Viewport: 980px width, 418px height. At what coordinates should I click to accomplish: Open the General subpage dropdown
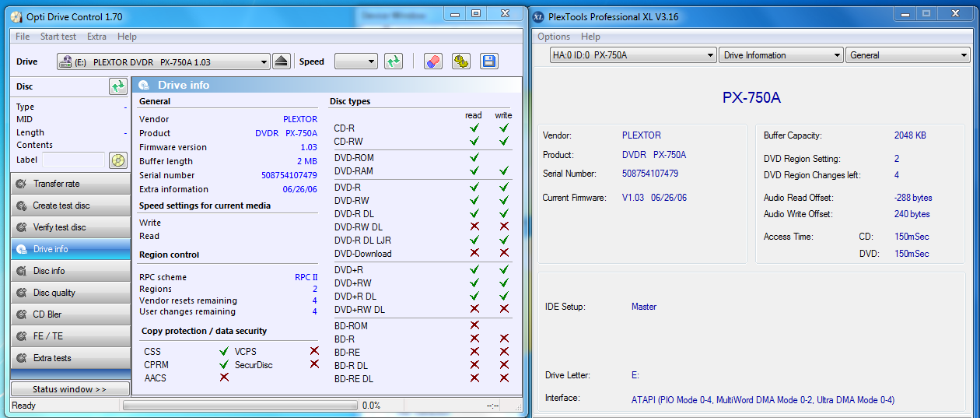(x=908, y=55)
